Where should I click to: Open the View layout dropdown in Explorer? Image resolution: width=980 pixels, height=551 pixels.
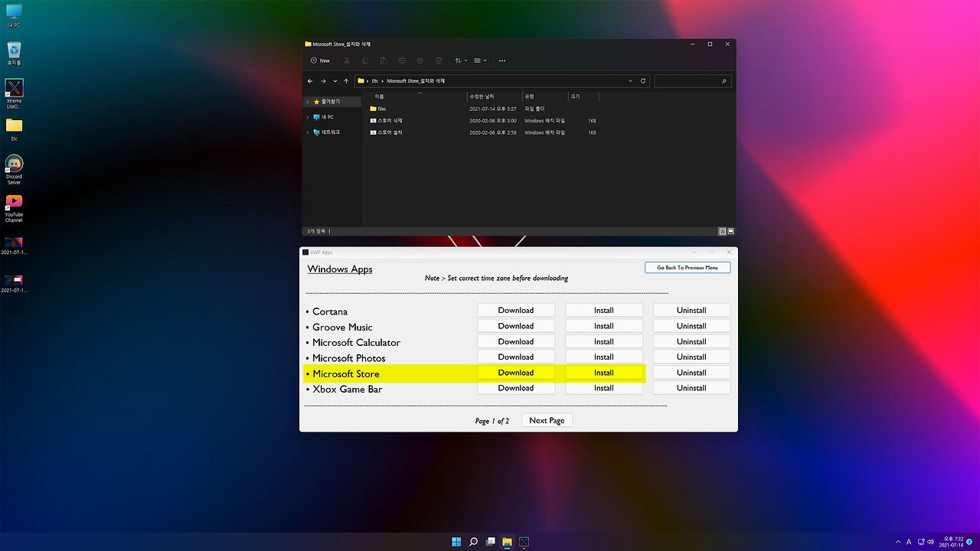(480, 60)
